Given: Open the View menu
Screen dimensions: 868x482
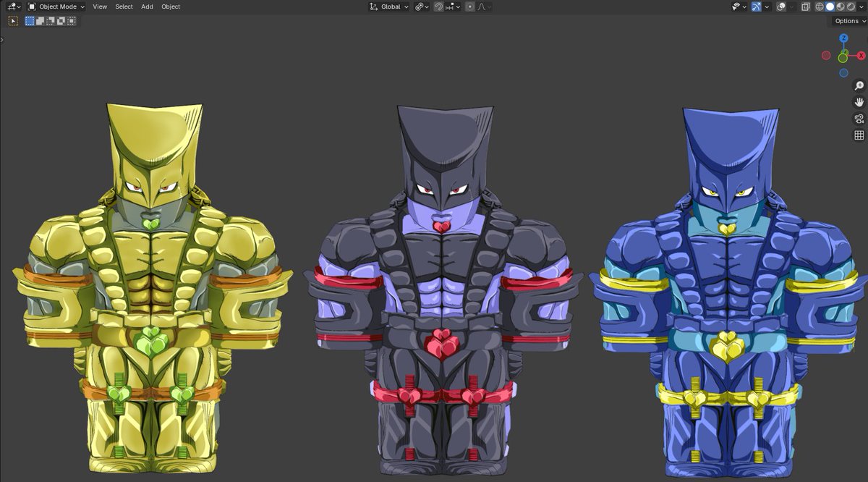Looking at the screenshot, I should coord(100,7).
